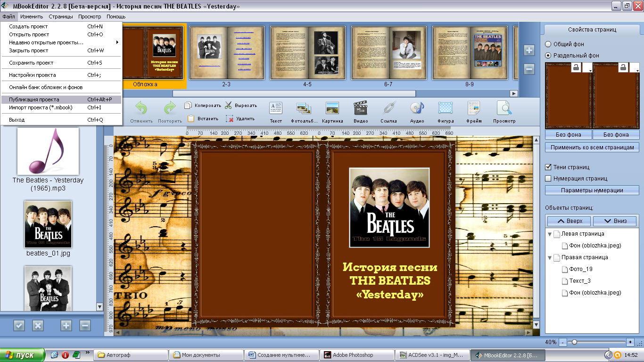Open Параметры нумерации settings
The height and width of the screenshot is (362, 644).
pos(592,190)
